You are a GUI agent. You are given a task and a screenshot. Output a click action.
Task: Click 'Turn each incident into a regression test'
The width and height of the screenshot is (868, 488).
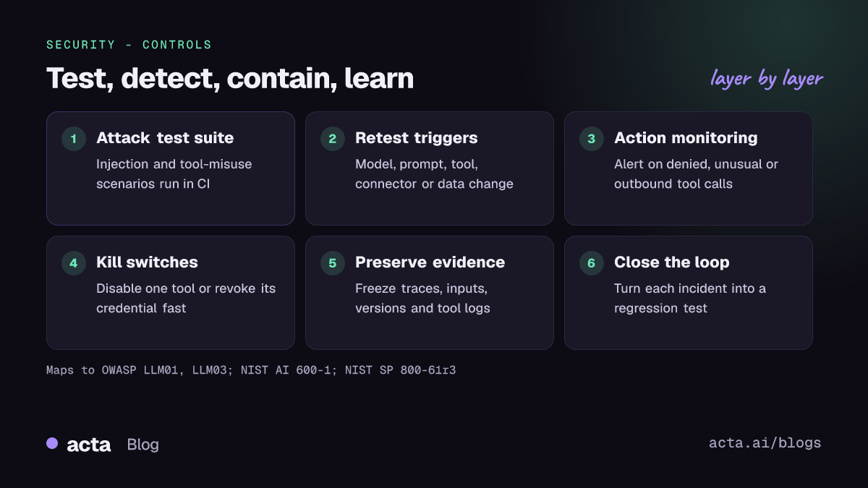pyautogui.click(x=690, y=299)
